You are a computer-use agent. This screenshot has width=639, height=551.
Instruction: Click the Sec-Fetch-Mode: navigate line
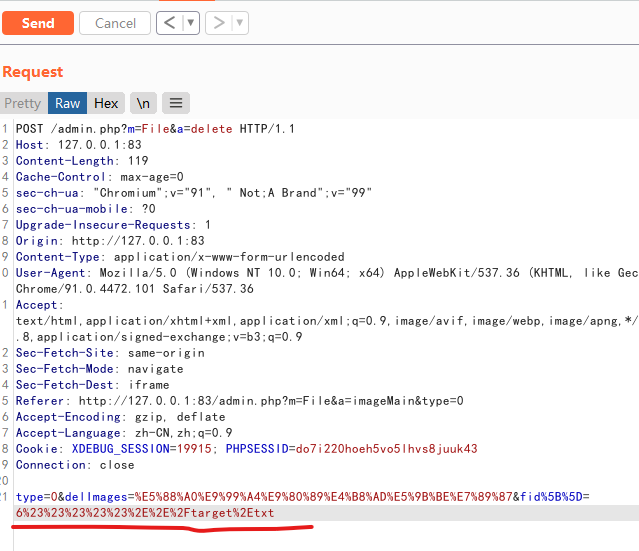click(x=99, y=369)
